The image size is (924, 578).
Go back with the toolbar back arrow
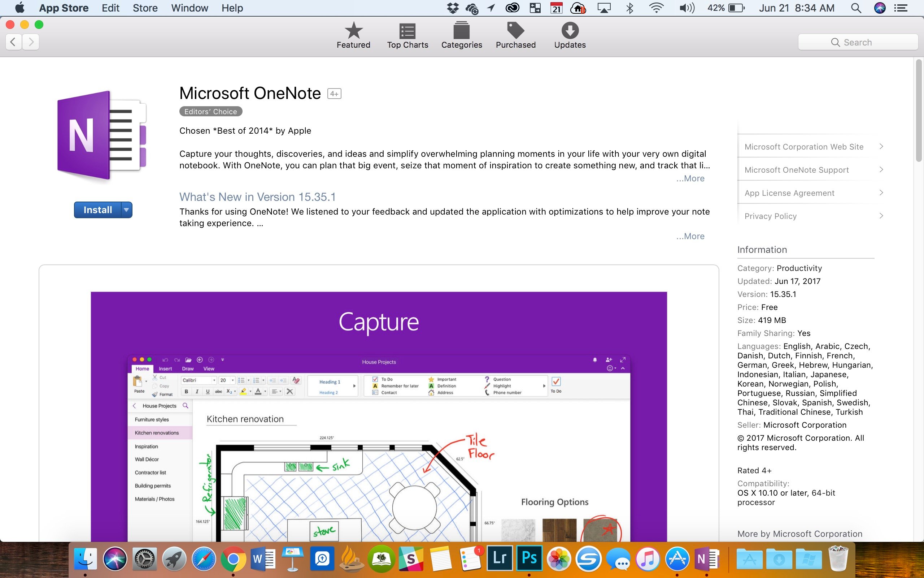pos(13,42)
